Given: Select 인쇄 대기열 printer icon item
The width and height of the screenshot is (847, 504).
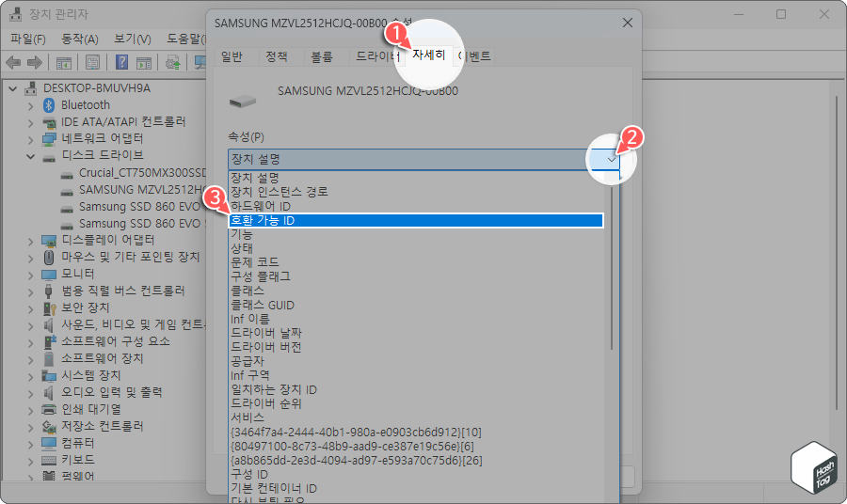Looking at the screenshot, I should click(49, 410).
